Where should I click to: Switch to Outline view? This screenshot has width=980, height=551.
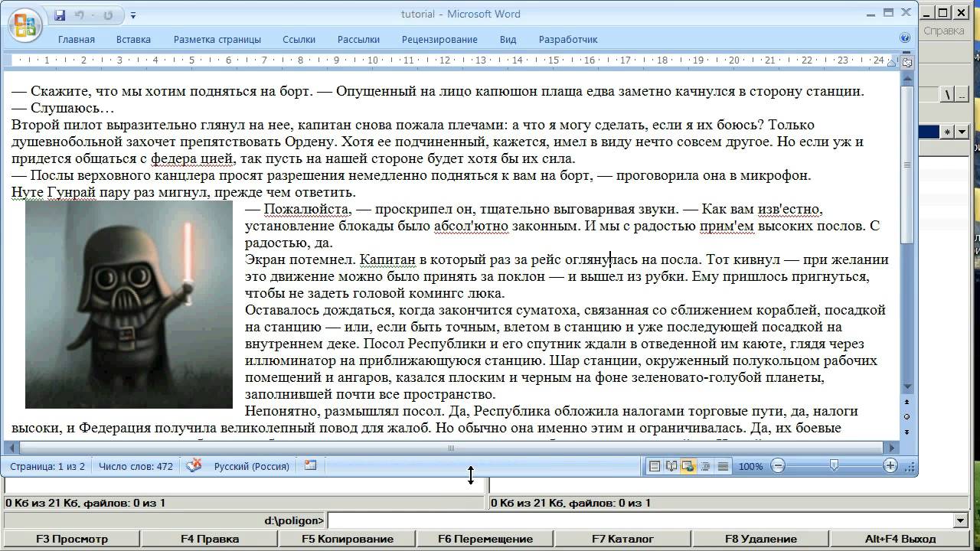[705, 465]
